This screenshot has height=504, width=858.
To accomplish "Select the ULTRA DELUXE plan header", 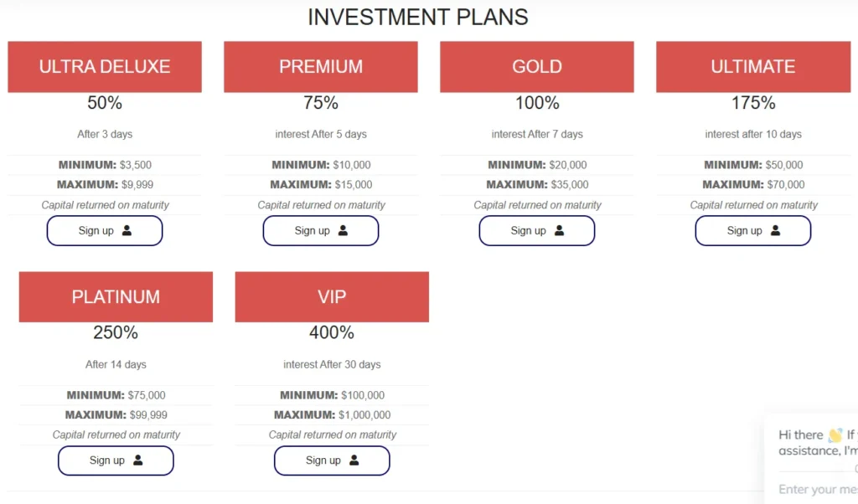I will pyautogui.click(x=104, y=67).
